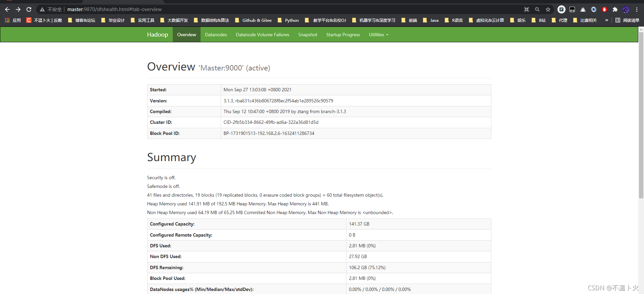Open the QR code icon in address bar
This screenshot has height=294, width=644.
(527, 9)
